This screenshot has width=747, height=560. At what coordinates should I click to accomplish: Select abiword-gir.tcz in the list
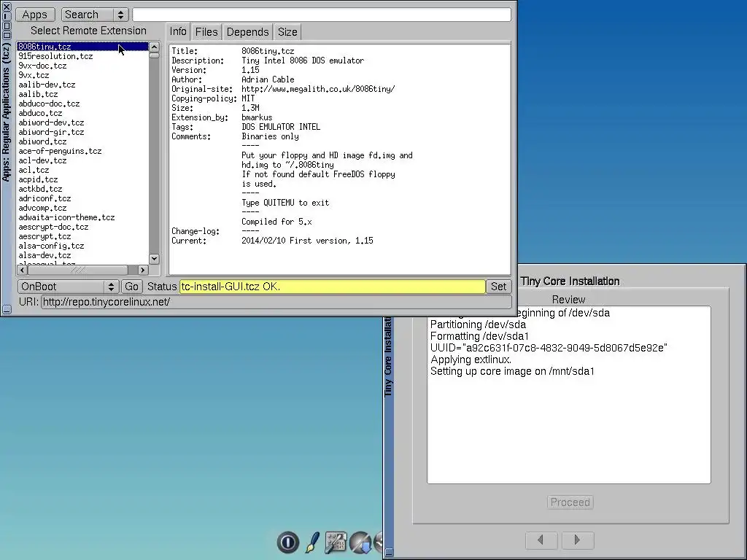[x=82, y=133]
